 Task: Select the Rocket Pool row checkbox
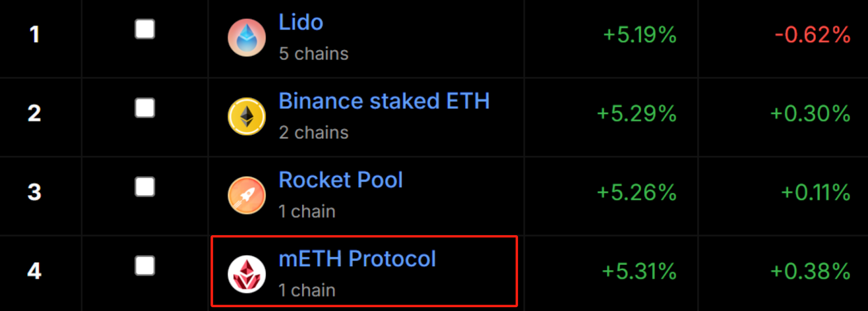click(145, 187)
